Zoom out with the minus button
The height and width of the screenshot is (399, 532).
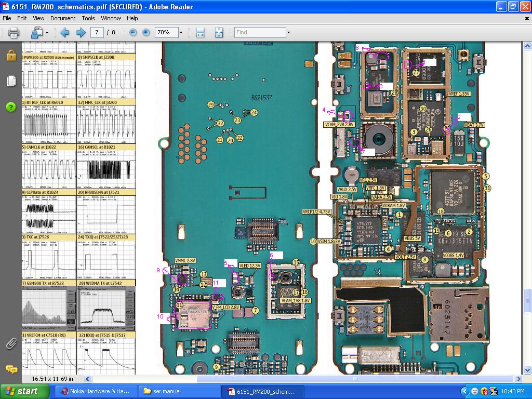pyautogui.click(x=133, y=33)
